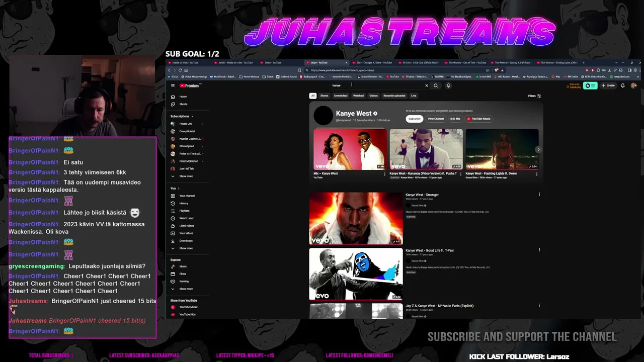Open the YouTube hamburger guide menu
Image resolution: width=644 pixels, height=362 pixels.
(x=173, y=85)
